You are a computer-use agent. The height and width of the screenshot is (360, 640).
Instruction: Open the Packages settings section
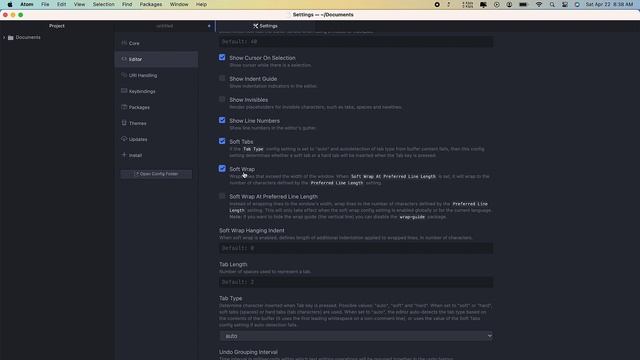point(156,107)
